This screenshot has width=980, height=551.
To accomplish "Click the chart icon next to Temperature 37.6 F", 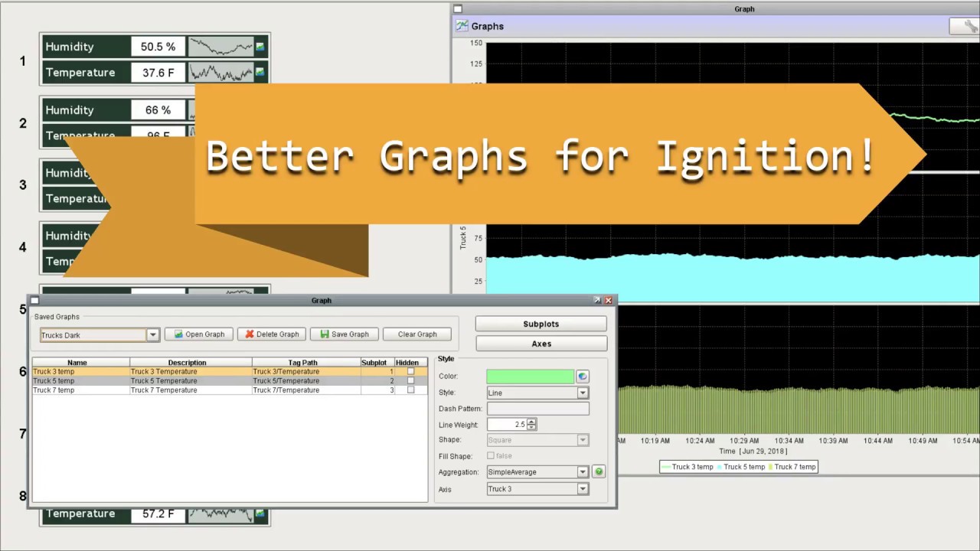I will coord(260,73).
